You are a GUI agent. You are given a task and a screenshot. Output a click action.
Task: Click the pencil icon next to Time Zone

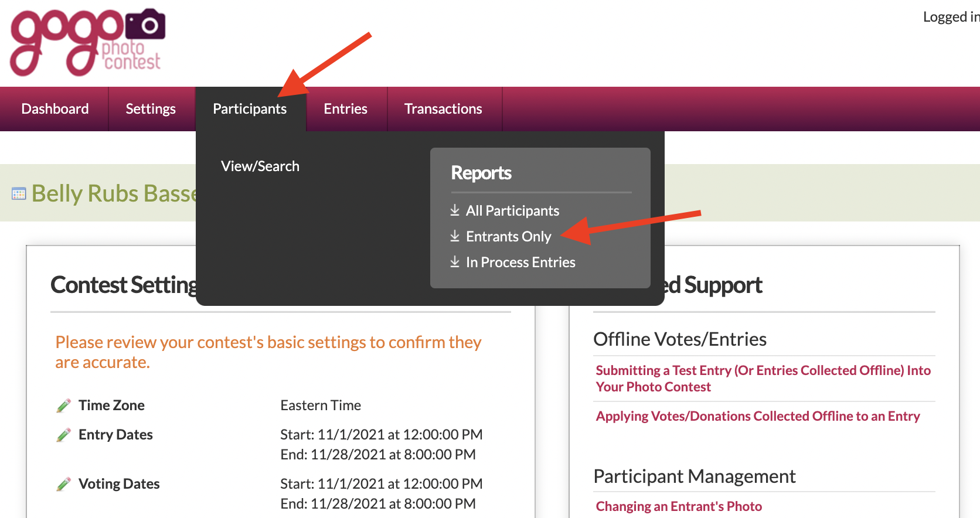(x=63, y=405)
